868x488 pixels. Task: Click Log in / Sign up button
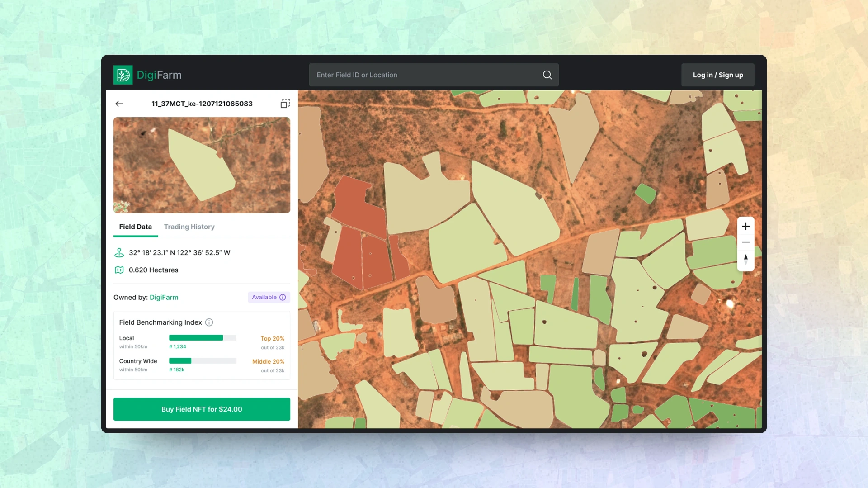(x=717, y=75)
